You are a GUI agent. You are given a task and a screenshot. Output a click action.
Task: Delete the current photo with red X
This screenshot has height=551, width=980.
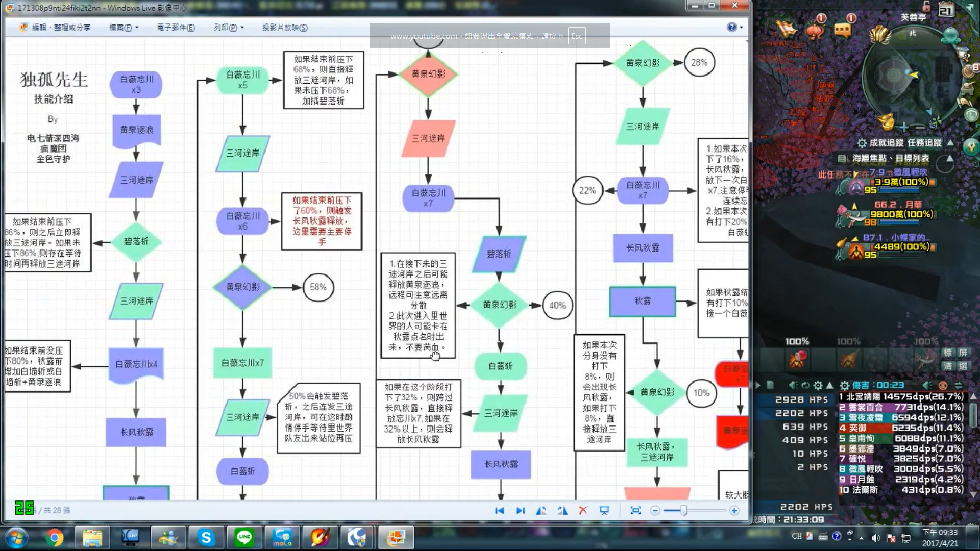tap(583, 510)
